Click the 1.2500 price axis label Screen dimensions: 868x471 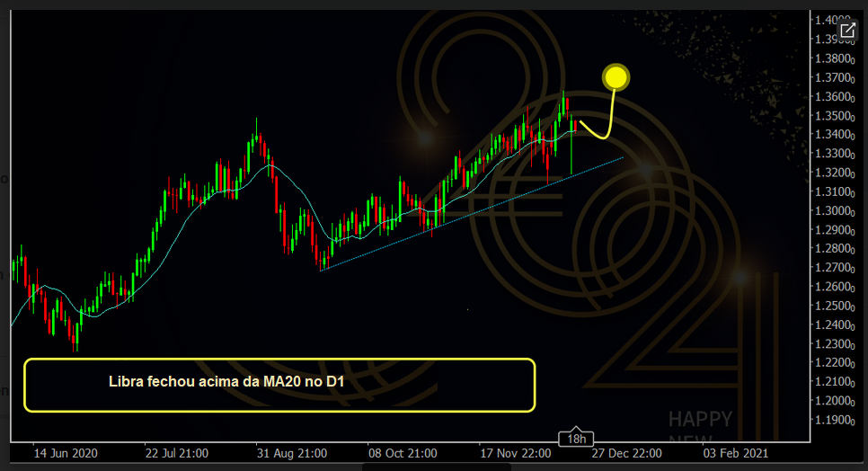tap(834, 307)
